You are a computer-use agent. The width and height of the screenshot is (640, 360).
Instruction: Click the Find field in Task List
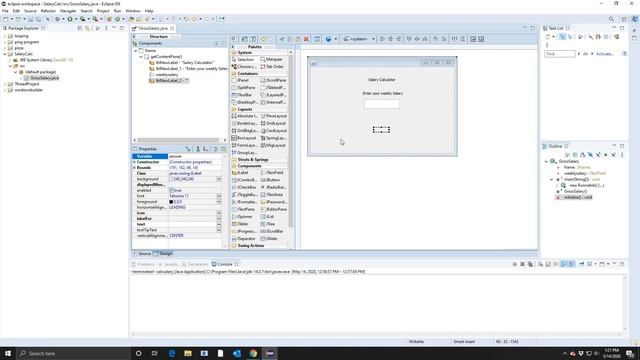point(560,54)
